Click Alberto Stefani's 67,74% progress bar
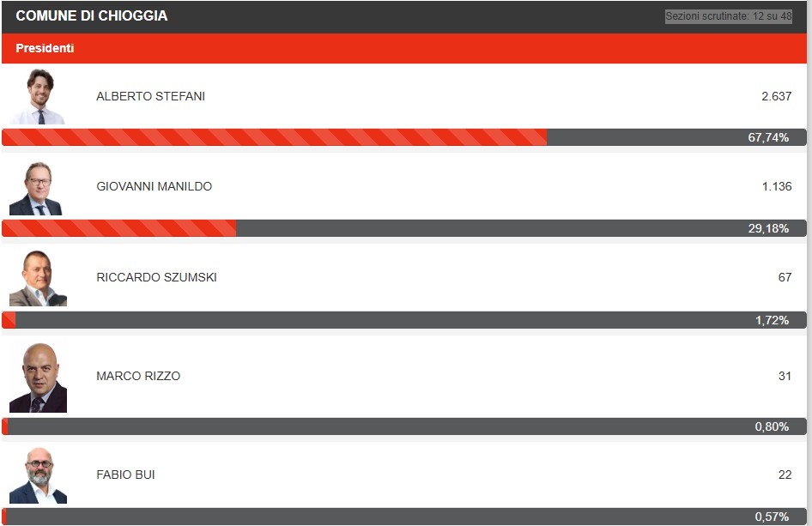812x526 pixels. click(x=404, y=137)
